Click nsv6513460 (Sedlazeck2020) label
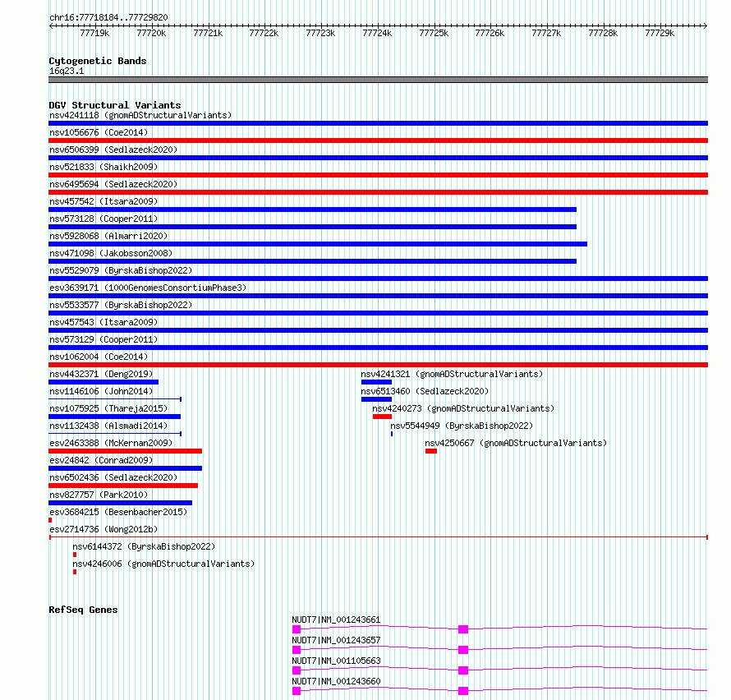The height and width of the screenshot is (700, 731). (425, 391)
